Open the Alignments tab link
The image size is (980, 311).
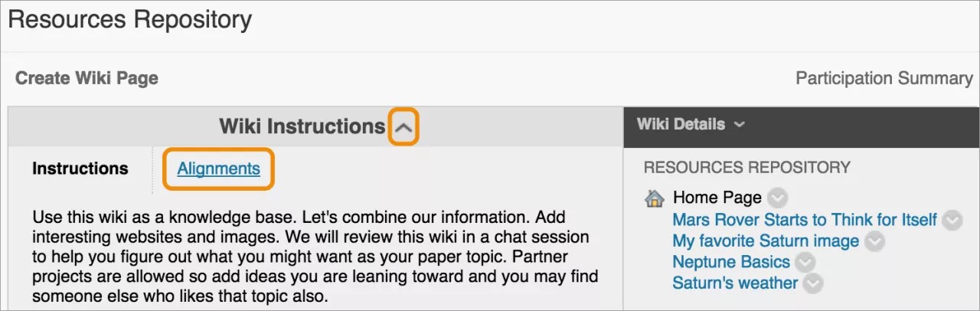point(218,169)
